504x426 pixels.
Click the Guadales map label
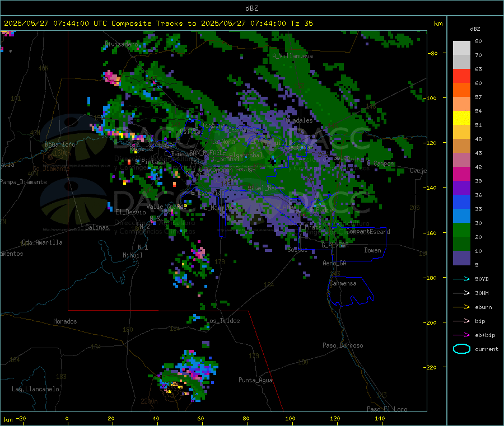coord(299,120)
